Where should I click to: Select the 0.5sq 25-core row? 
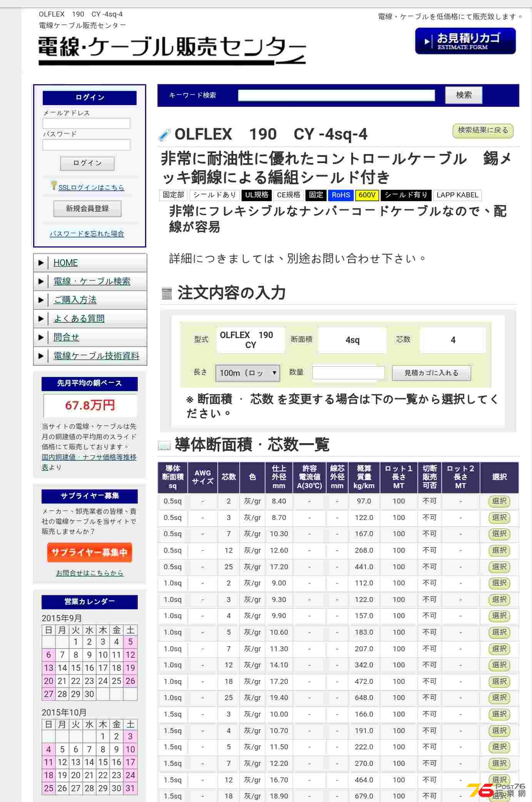point(499,567)
